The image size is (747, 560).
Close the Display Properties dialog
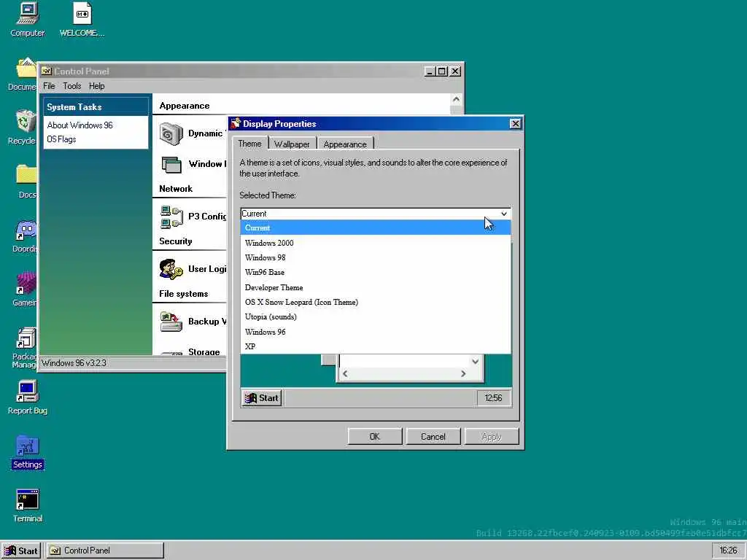516,124
